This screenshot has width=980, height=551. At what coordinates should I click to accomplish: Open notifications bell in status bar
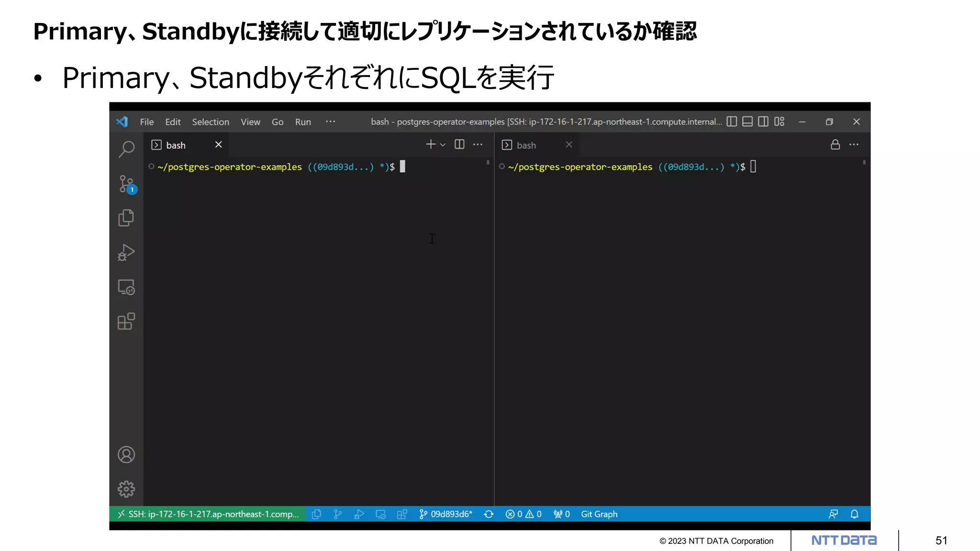coord(854,514)
